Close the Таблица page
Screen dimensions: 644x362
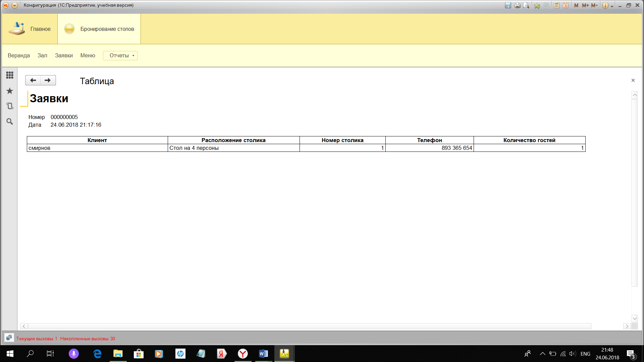click(x=633, y=80)
